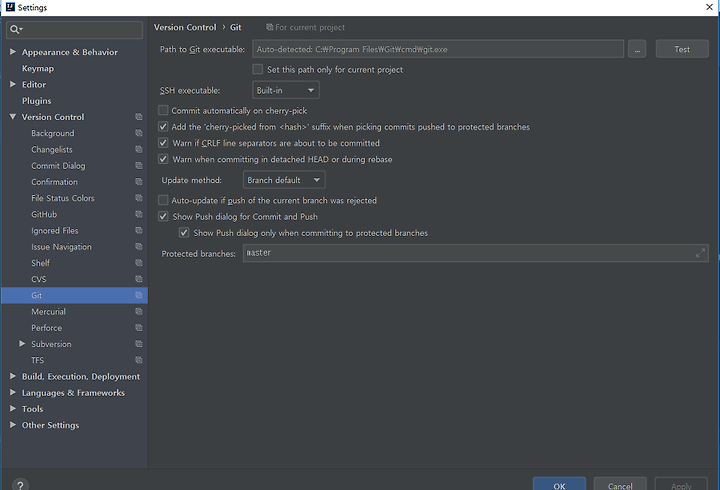Click the project icon on the Ignored Files row
This screenshot has width=720, height=490.
[139, 231]
